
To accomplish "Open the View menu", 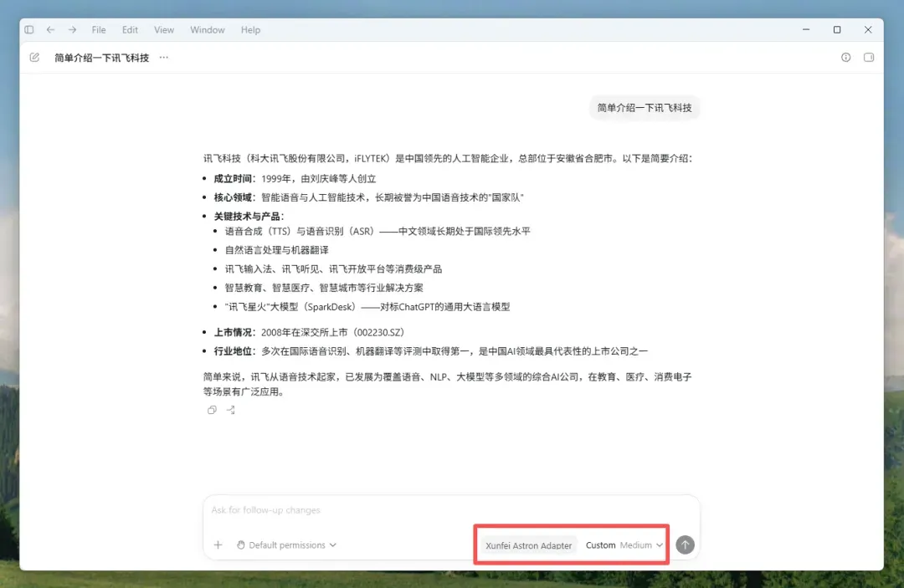I will point(164,30).
